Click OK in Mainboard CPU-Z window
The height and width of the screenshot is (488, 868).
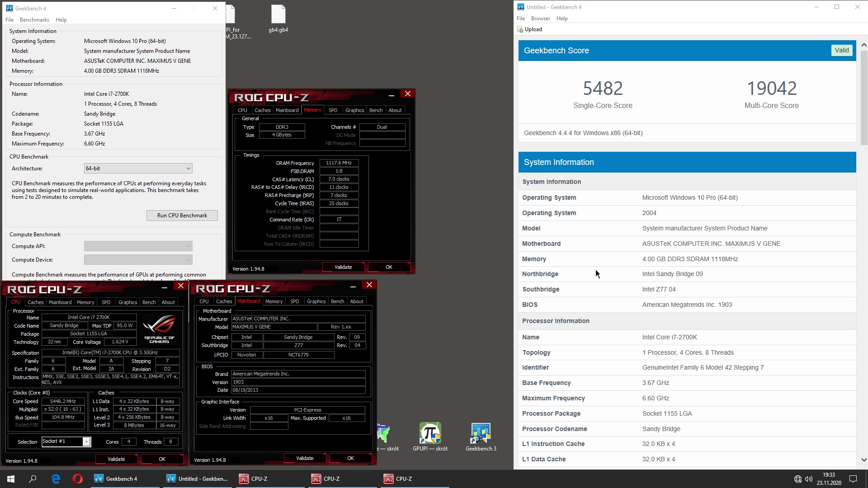coord(350,458)
